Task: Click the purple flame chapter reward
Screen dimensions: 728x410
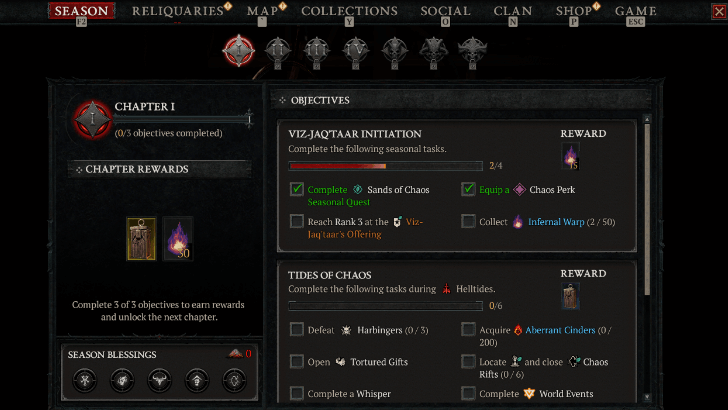Action: pos(178,238)
